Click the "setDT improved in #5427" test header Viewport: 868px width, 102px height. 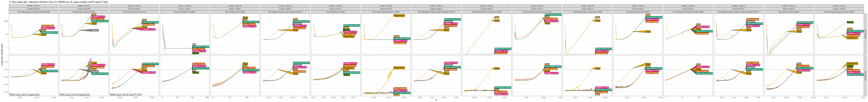coord(789,12)
